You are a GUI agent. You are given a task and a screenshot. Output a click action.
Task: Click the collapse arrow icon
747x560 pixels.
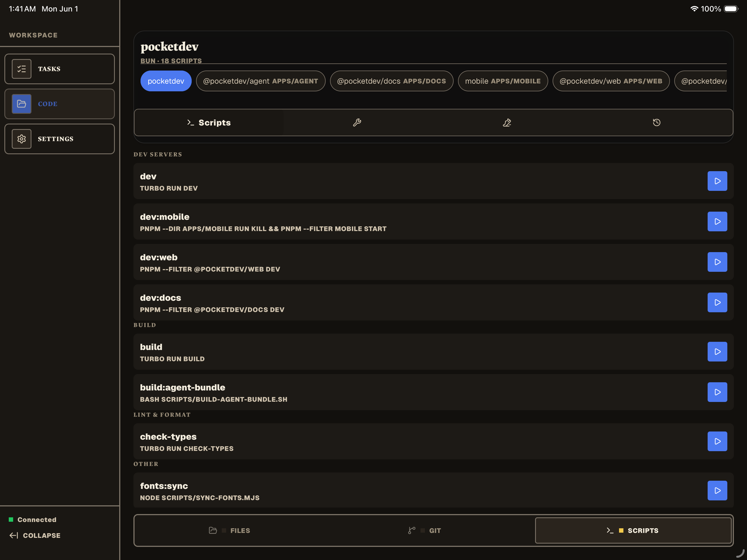click(13, 535)
